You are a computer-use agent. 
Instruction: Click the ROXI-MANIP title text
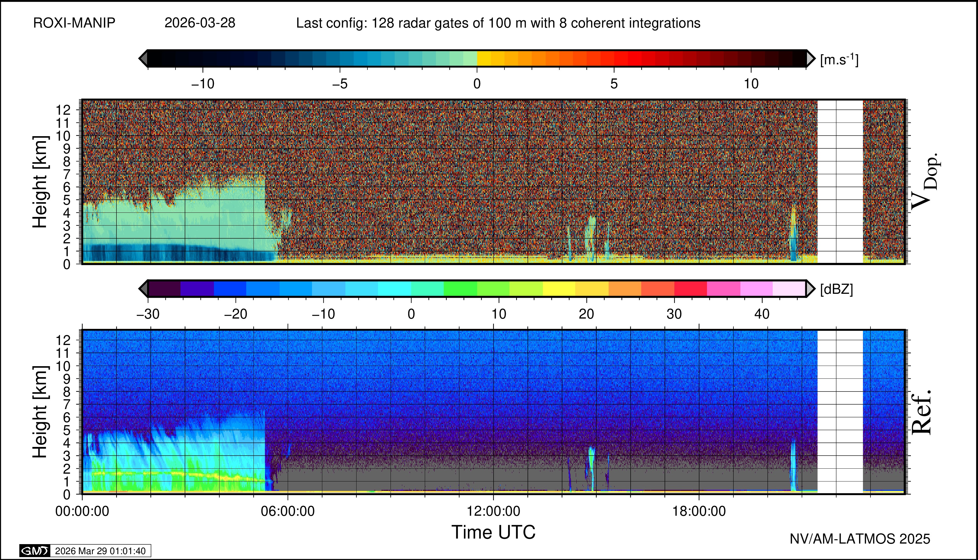click(74, 23)
